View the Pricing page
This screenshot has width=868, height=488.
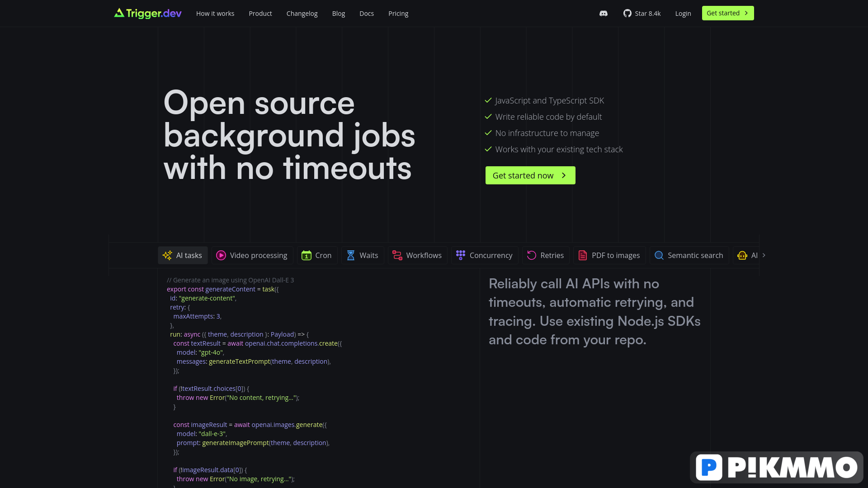398,14
